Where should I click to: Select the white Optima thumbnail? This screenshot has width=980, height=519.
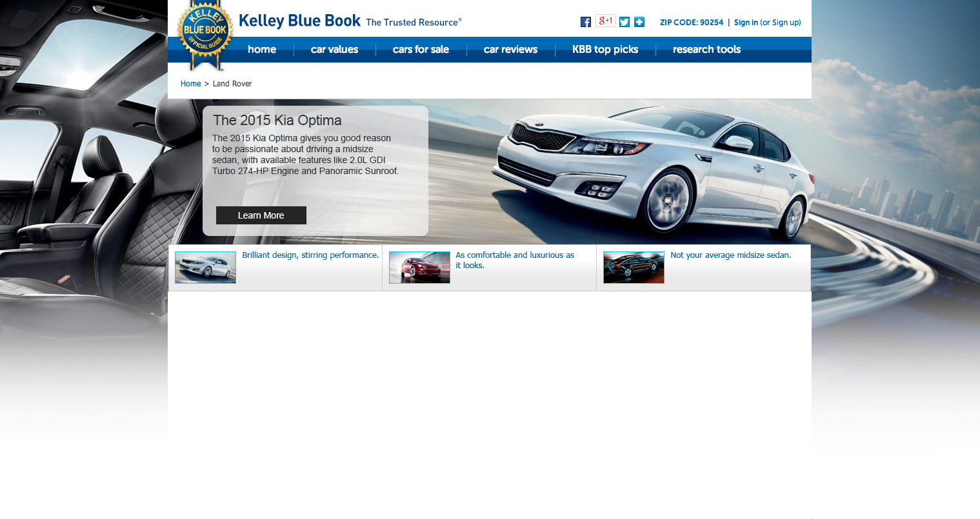coord(205,268)
